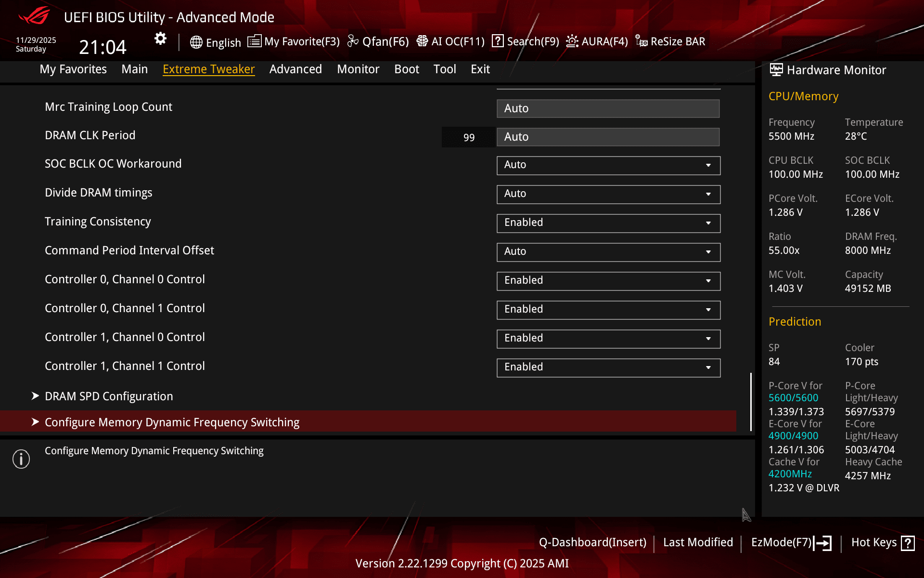Screen dimensions: 924x578
Task: Open AURA lighting icon
Action: (x=572, y=41)
